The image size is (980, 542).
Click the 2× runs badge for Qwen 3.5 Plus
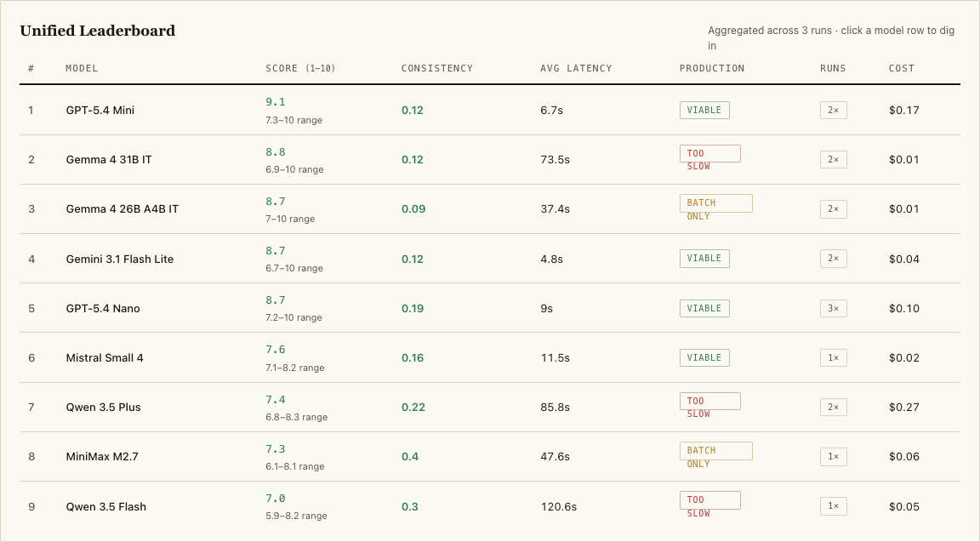point(833,407)
